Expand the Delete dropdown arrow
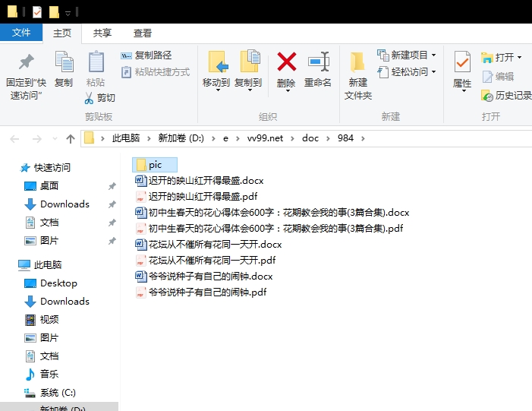This screenshot has width=532, height=411. [x=288, y=90]
